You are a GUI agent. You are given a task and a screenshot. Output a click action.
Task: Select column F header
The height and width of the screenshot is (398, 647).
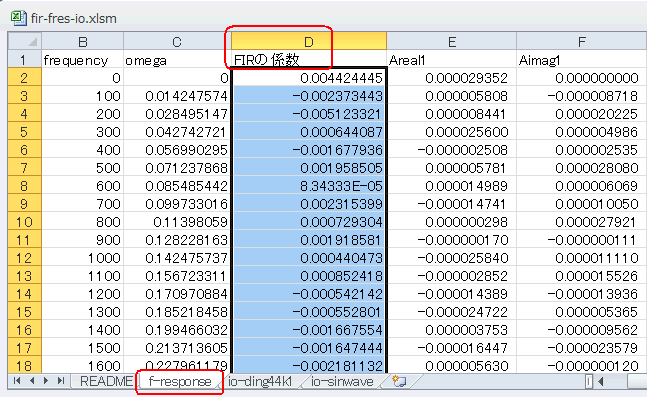pos(581,42)
